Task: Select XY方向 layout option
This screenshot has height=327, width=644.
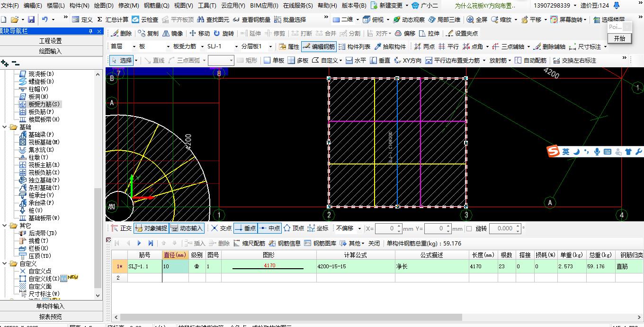Action: point(408,60)
